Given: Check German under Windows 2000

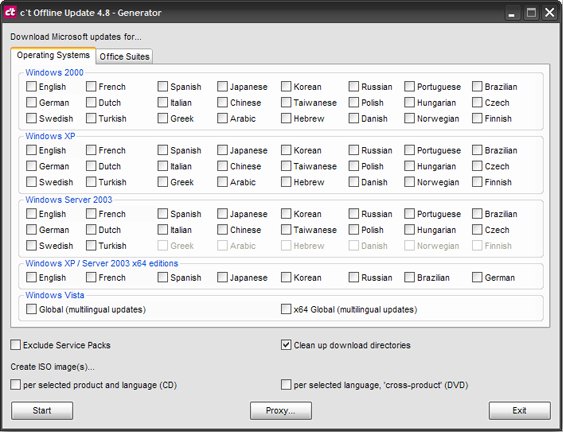Looking at the screenshot, I should [31, 102].
